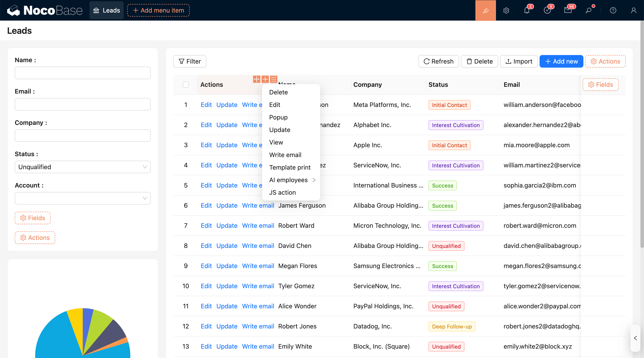Open notifications bell icon
This screenshot has width=644, height=358.
click(527, 10)
